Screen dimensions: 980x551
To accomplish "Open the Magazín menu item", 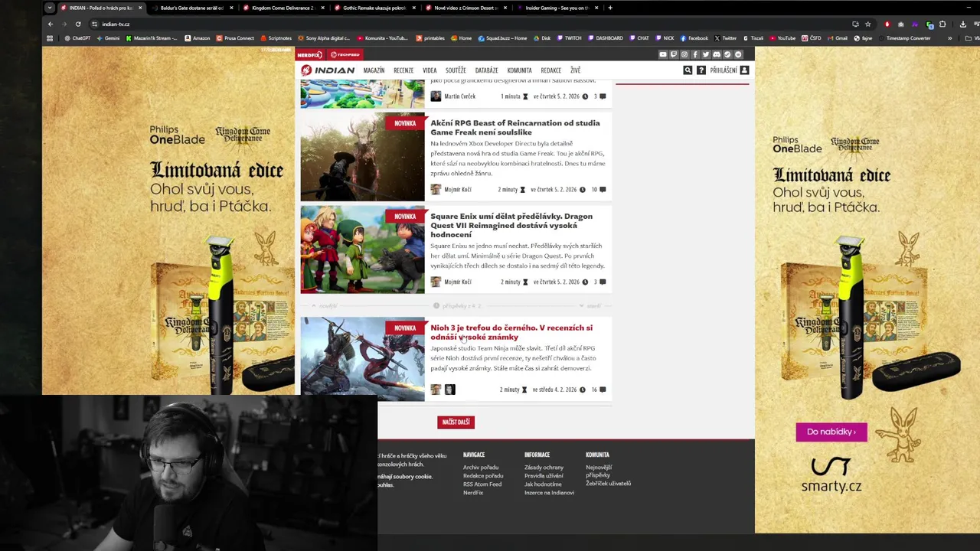I will pos(374,70).
